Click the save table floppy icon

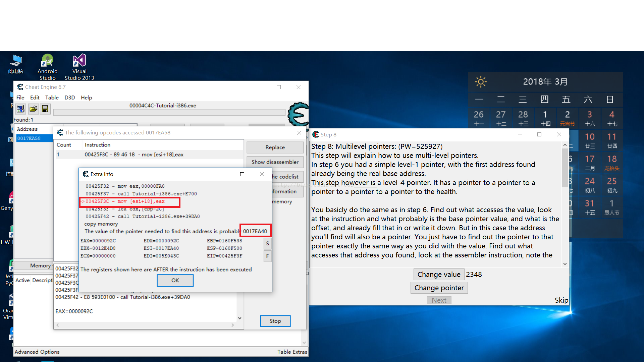pyautogui.click(x=45, y=109)
